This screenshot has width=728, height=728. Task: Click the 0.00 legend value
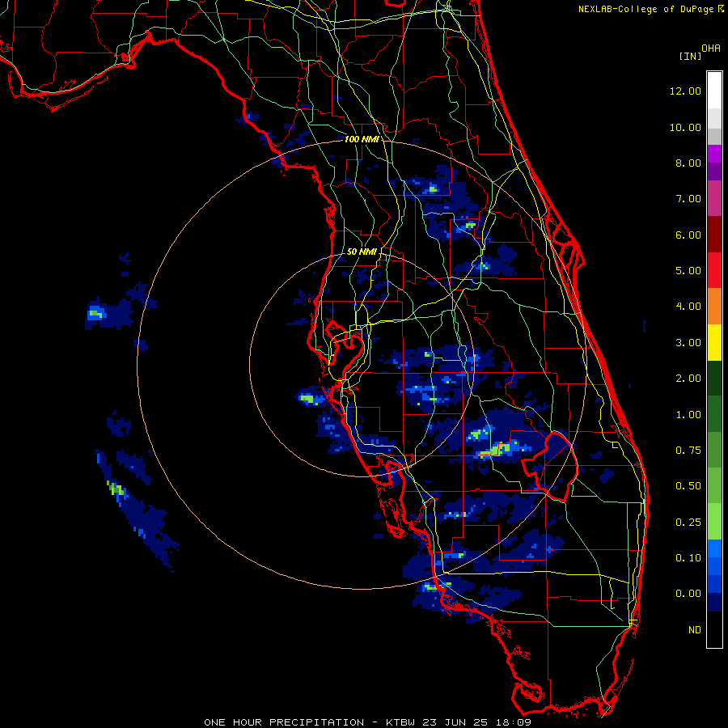pyautogui.click(x=688, y=594)
